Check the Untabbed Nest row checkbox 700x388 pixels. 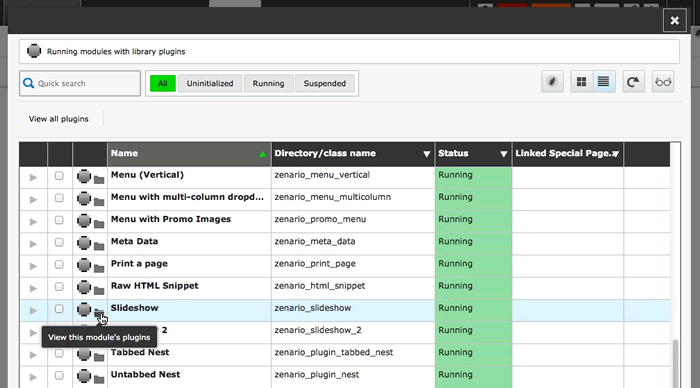59,375
